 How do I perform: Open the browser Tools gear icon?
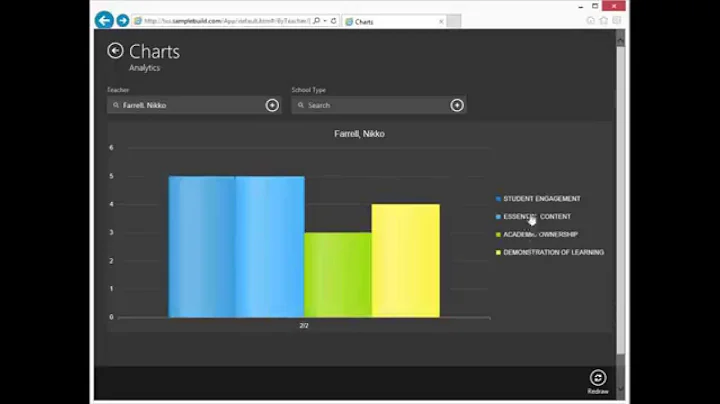617,20
